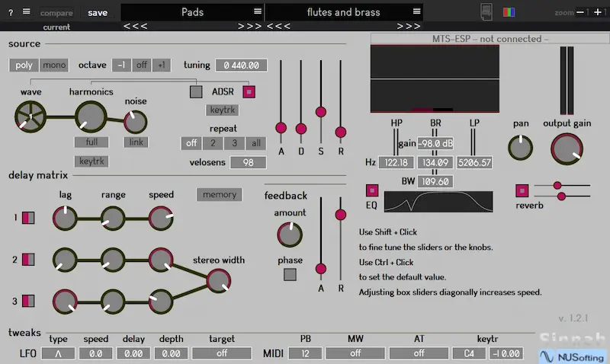Image resolution: width=610 pixels, height=364 pixels.
Task: Enable the feedback phase checkbox
Action: pos(290,275)
